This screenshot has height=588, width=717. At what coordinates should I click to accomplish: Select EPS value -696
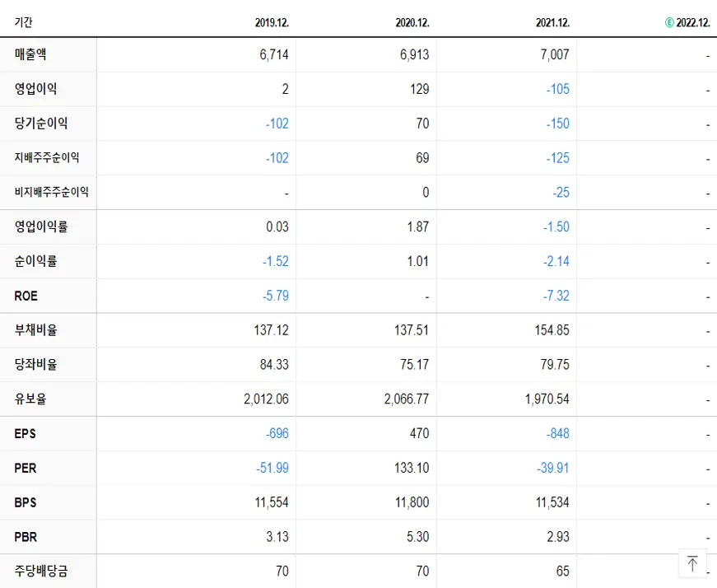point(277,433)
